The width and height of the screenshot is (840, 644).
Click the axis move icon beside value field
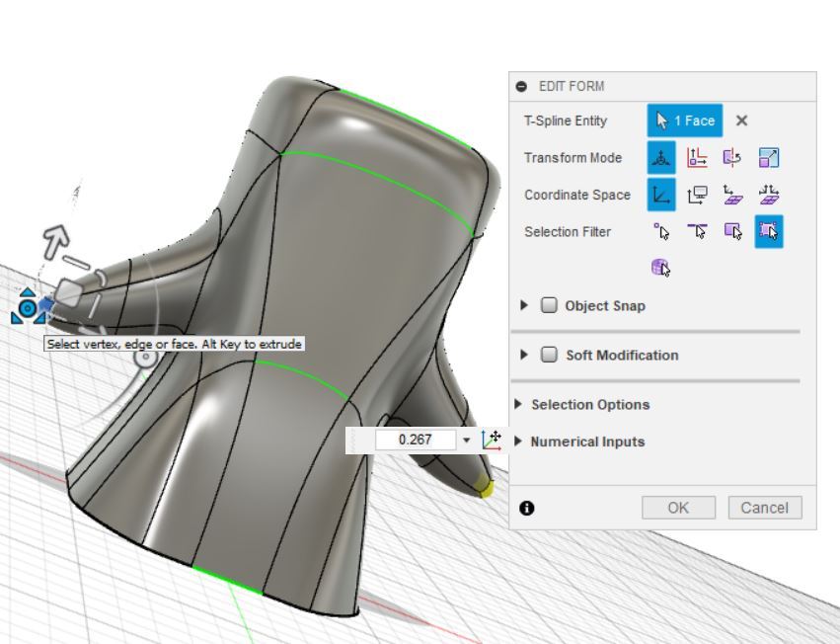[492, 440]
